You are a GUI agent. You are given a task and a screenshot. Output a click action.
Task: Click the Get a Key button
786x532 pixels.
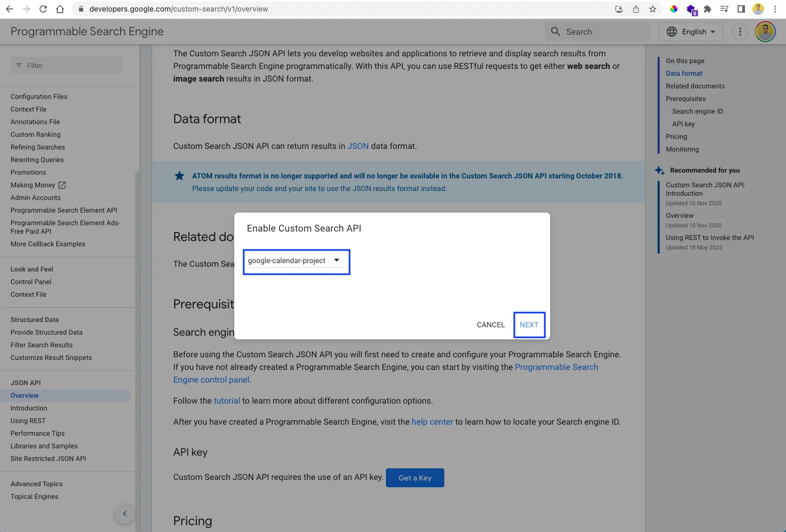point(415,478)
